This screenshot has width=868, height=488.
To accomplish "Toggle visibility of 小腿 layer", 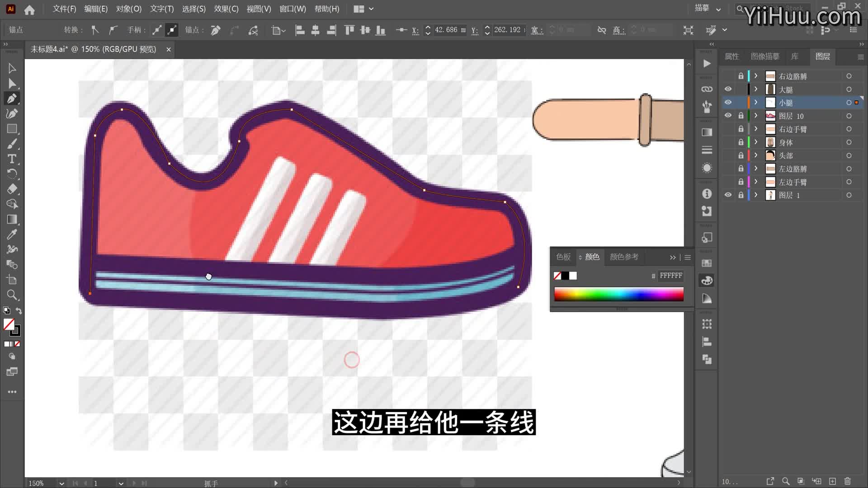I will (x=728, y=103).
